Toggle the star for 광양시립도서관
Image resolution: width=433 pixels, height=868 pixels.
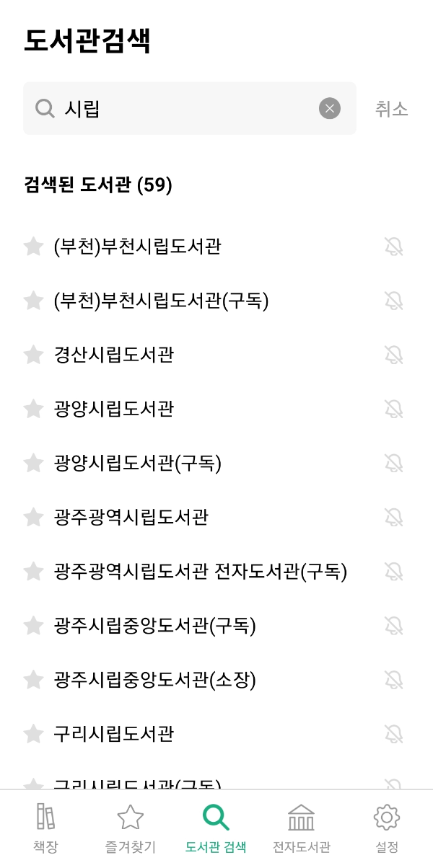(33, 409)
